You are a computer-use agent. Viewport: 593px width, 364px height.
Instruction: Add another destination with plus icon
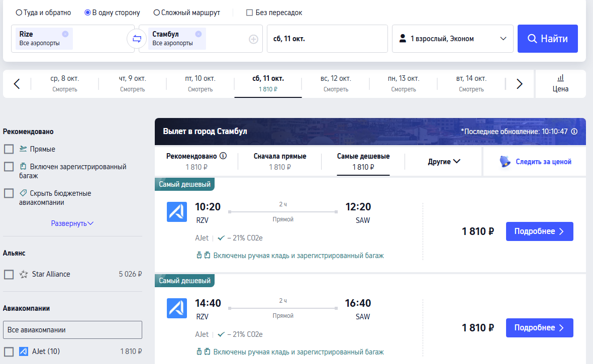pos(253,39)
